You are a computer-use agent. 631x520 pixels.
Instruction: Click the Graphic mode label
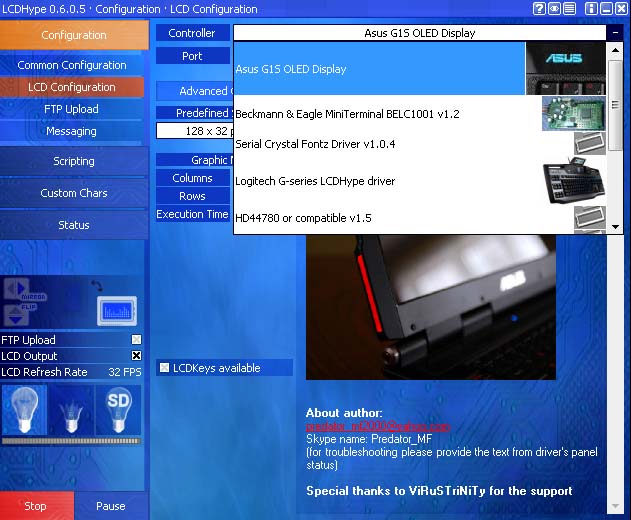(x=195, y=160)
